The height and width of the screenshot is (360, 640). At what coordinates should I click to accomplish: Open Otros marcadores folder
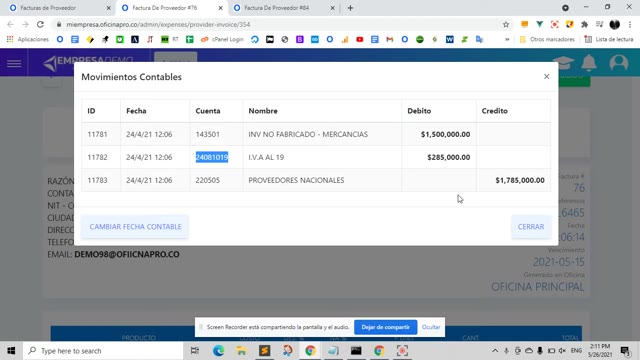coord(547,39)
